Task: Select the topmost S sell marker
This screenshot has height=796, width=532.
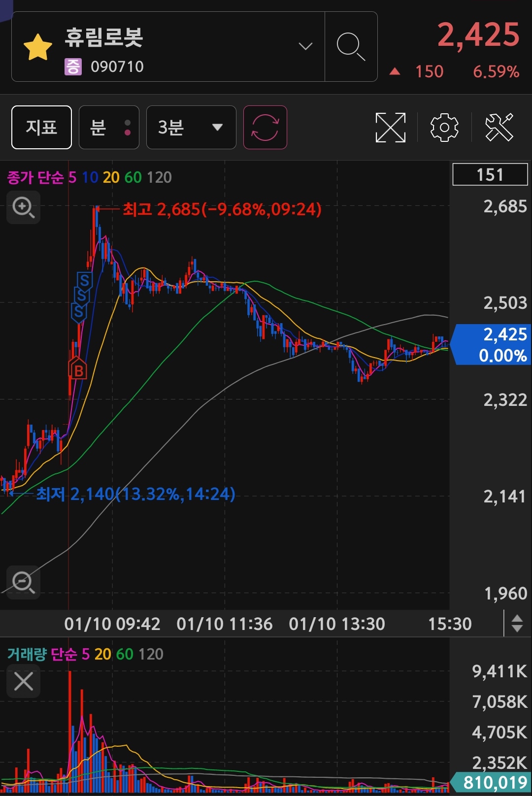Action: [x=84, y=281]
